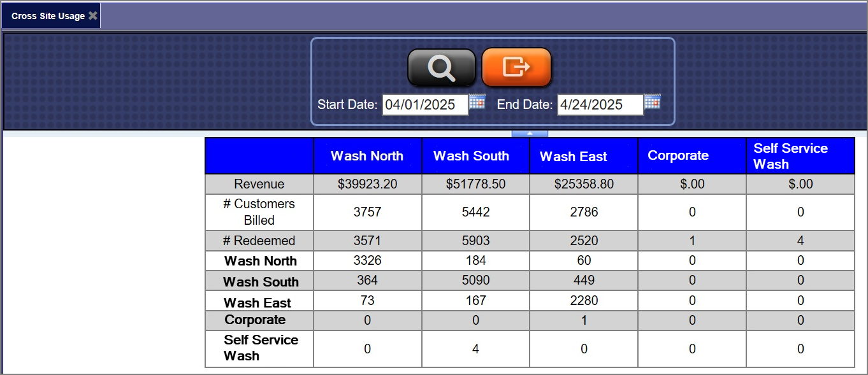
Task: Open the End Date calendar picker
Action: (x=652, y=102)
